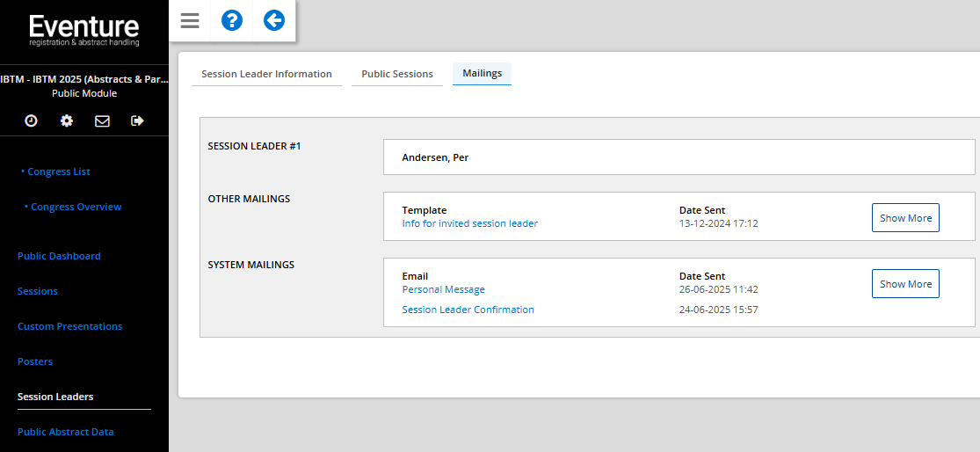Open Public Dashboard from the sidebar
The image size is (980, 452).
[x=59, y=256]
